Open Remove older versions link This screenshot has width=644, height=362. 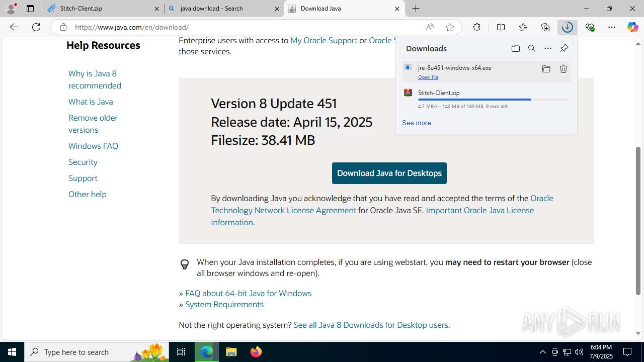(x=93, y=124)
